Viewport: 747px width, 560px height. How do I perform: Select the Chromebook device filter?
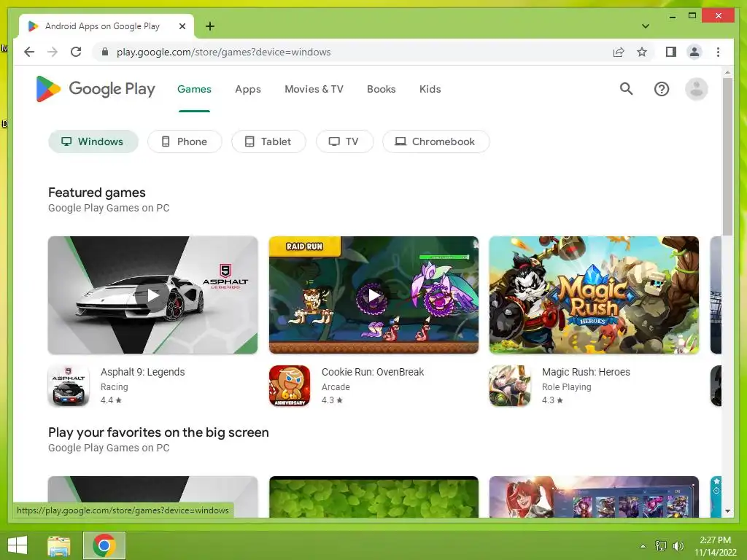tap(436, 141)
